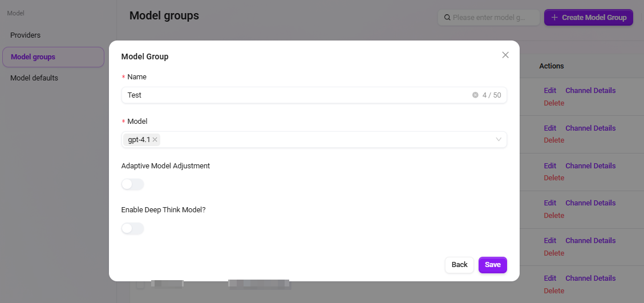Open Channel Details for the second row
644x303 pixels.
pos(590,128)
